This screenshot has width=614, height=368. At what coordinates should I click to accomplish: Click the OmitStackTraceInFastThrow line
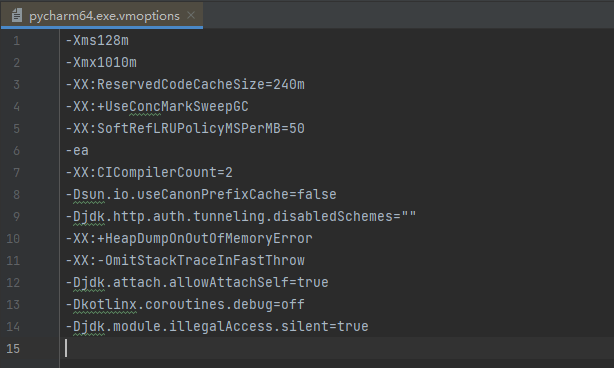point(185,260)
